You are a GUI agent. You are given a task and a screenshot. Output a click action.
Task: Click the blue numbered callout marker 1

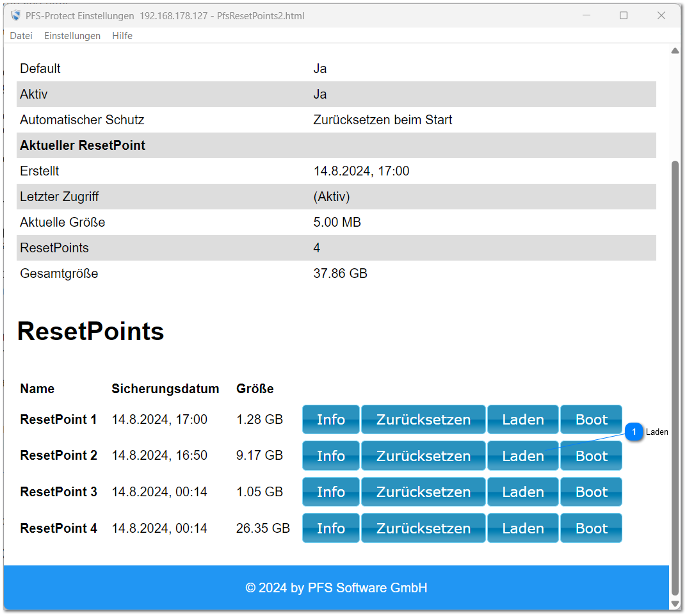(633, 432)
